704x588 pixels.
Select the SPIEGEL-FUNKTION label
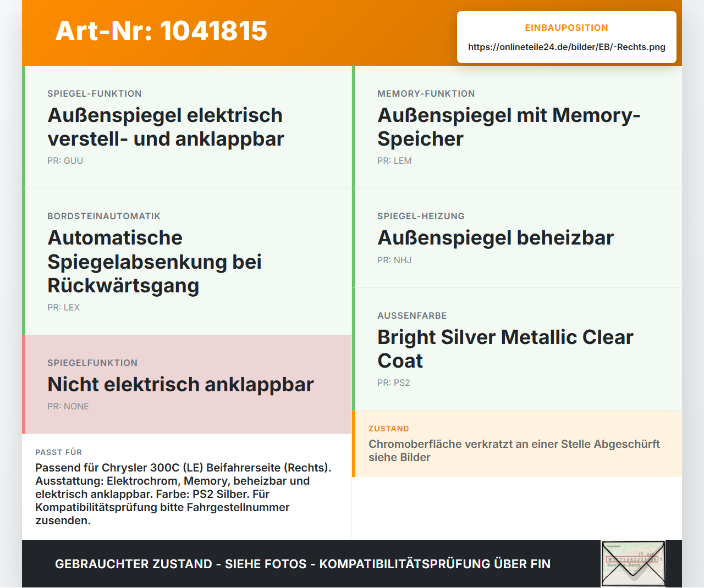click(95, 93)
